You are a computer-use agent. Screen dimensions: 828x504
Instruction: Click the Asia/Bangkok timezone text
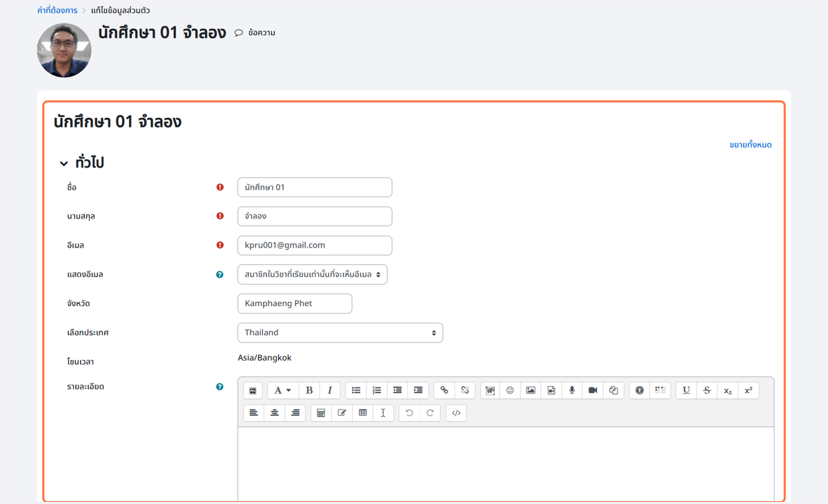(264, 358)
